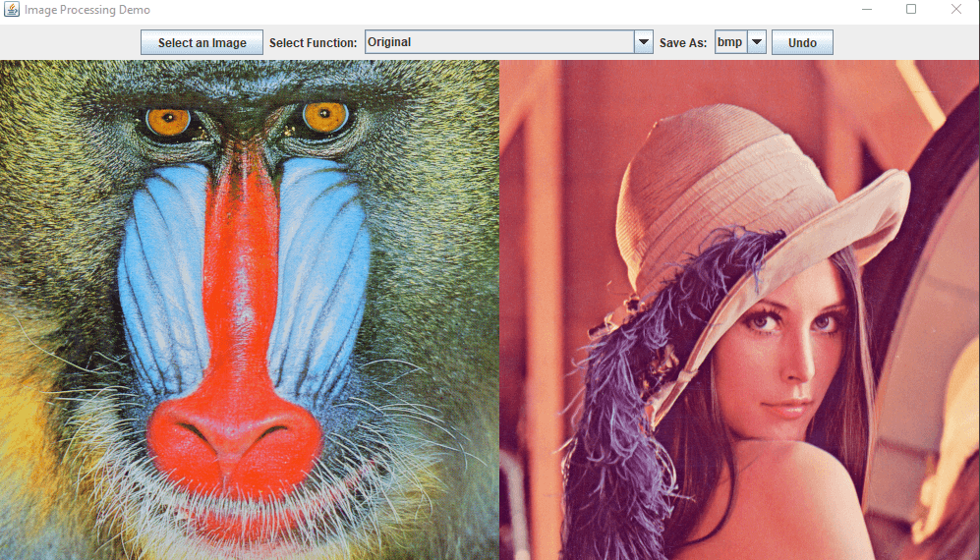
Task: Click the Select an Image button
Action: 202,42
